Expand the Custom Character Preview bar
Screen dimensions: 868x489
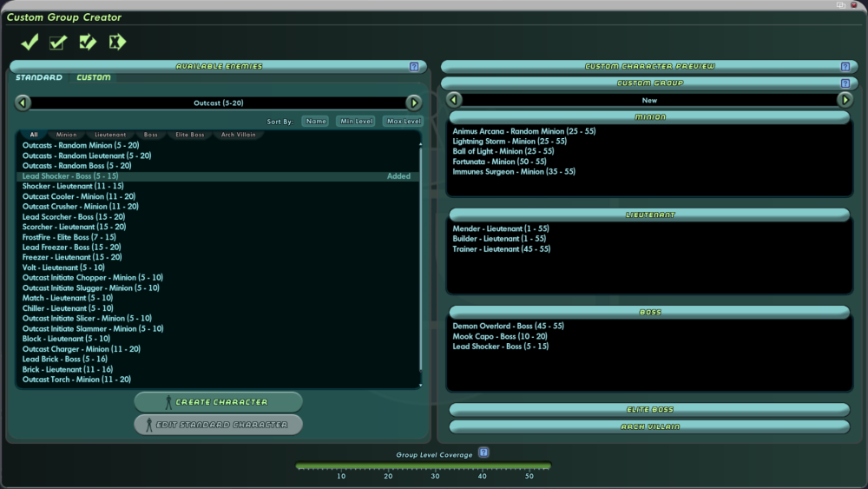click(x=649, y=67)
